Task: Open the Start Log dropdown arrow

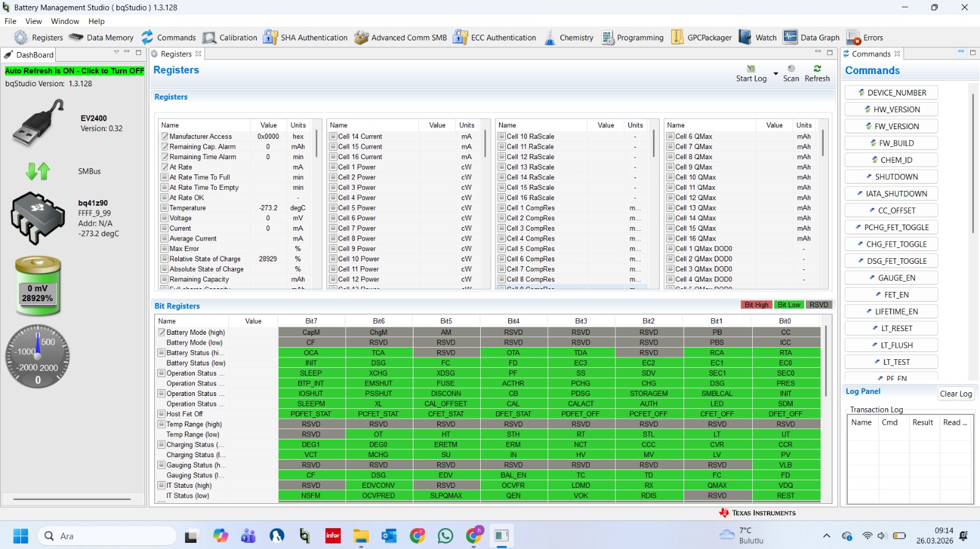Action: pyautogui.click(x=775, y=74)
